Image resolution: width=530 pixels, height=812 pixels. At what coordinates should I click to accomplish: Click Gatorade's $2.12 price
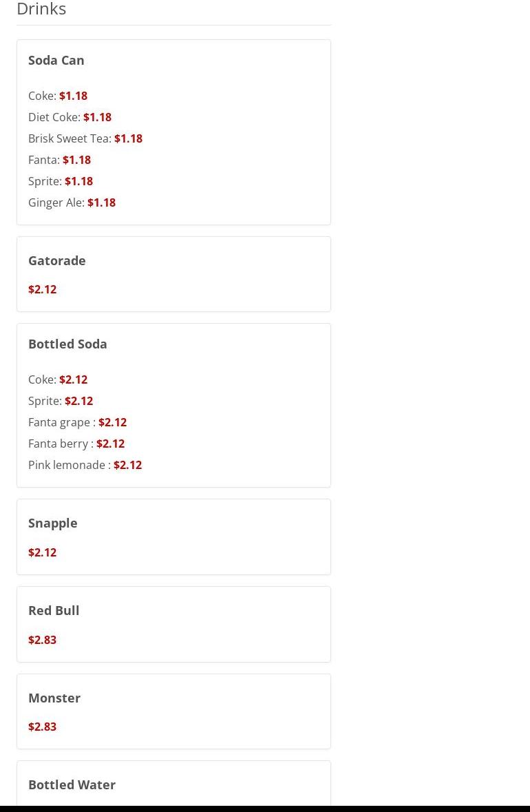[x=42, y=290]
